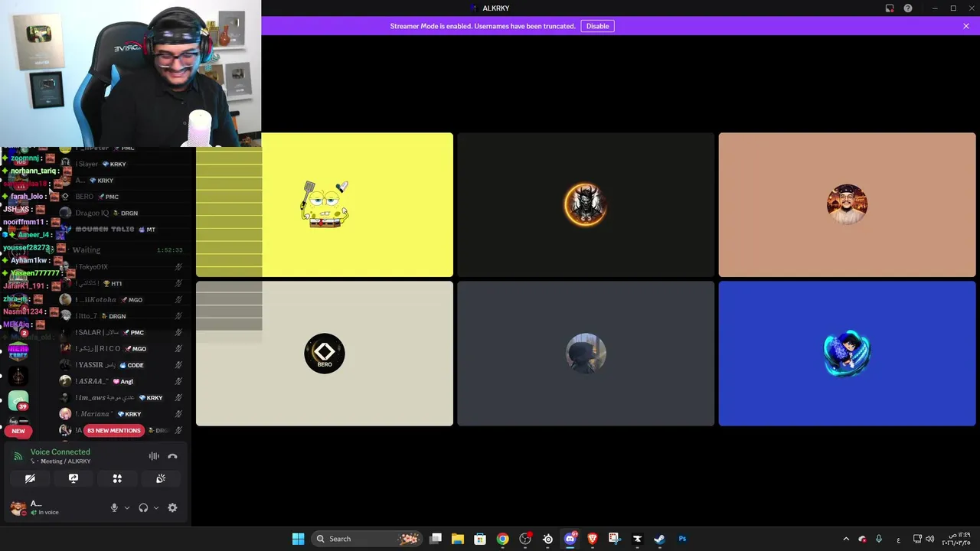Open the soundboard button
The height and width of the screenshot is (551, 980).
coord(161,478)
